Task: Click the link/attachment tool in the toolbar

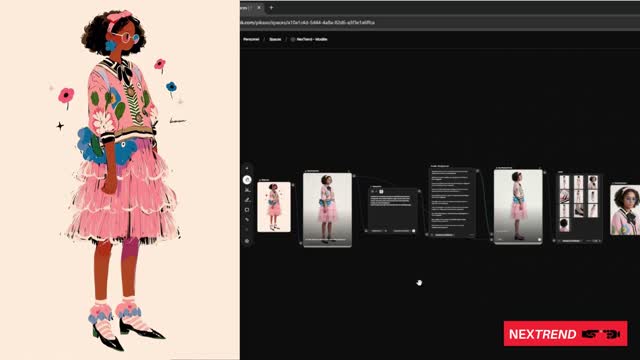Action: click(x=247, y=220)
